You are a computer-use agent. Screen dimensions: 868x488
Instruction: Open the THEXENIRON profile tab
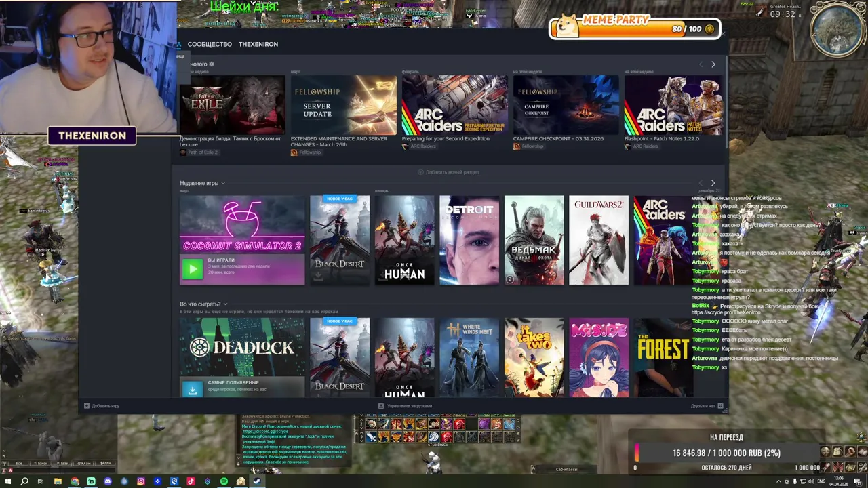[258, 44]
